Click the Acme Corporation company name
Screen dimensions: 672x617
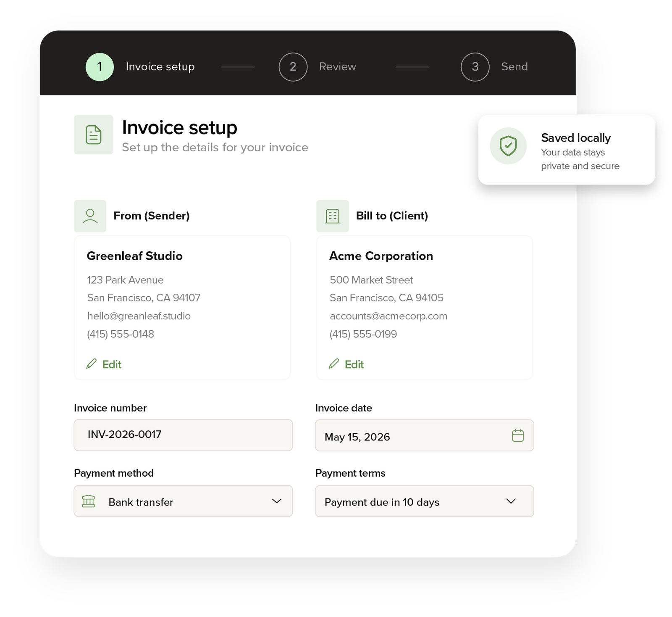tap(381, 256)
